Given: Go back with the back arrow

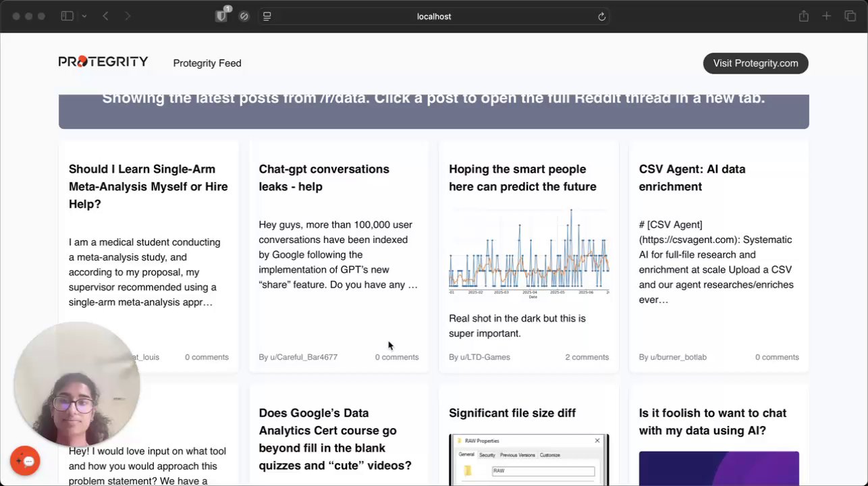Looking at the screenshot, I should tap(105, 16).
